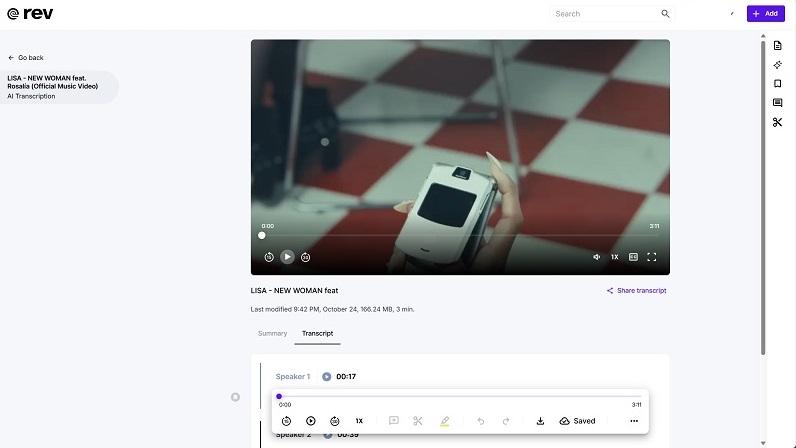Click the page vertical scrollbar
This screenshot has height=448, width=796.
coord(762,197)
